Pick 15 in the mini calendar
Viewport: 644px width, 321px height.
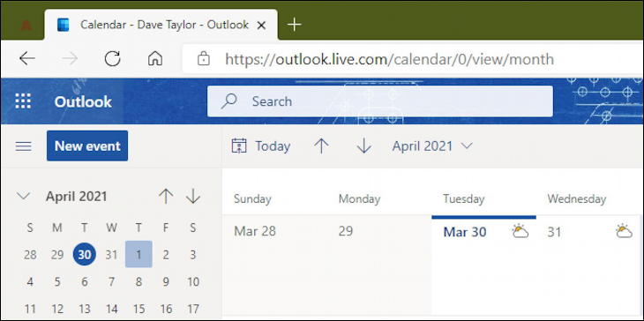(x=139, y=309)
